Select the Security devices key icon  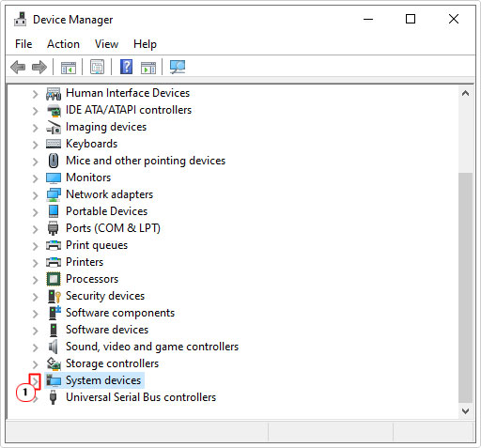click(54, 296)
